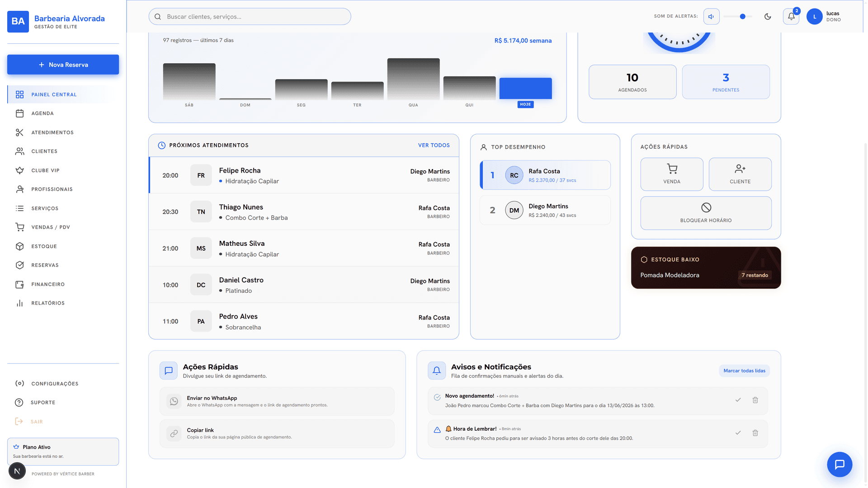Click the Configurações gear icon
This screenshot has width=868, height=488.
coord(19,384)
